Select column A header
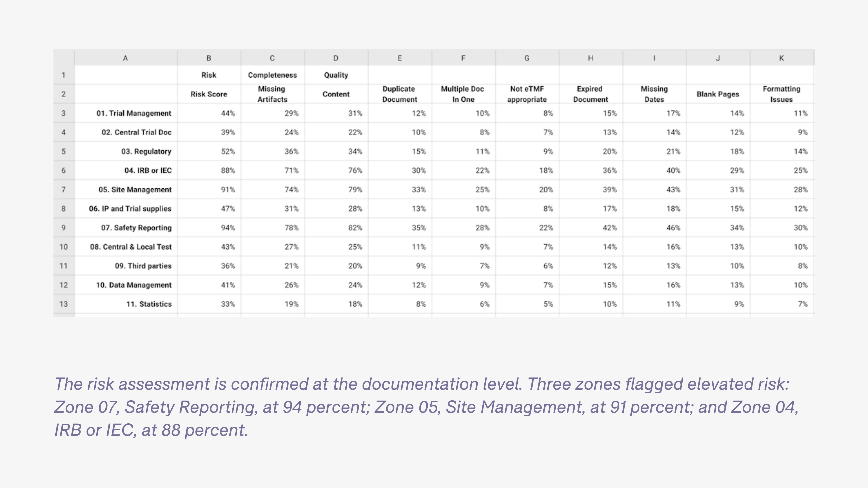 [126, 58]
